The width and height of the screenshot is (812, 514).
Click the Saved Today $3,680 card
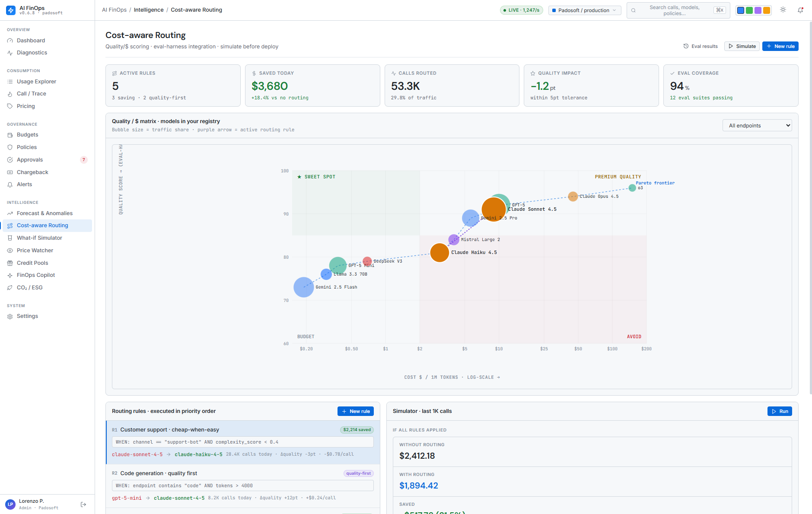pyautogui.click(x=312, y=86)
